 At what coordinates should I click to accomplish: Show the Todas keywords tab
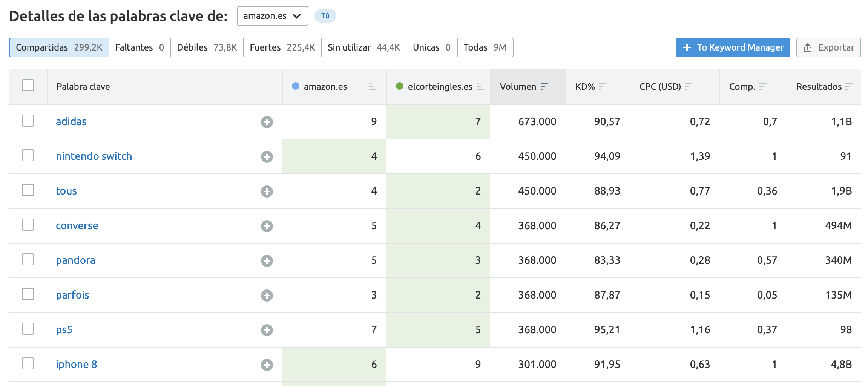pyautogui.click(x=485, y=47)
